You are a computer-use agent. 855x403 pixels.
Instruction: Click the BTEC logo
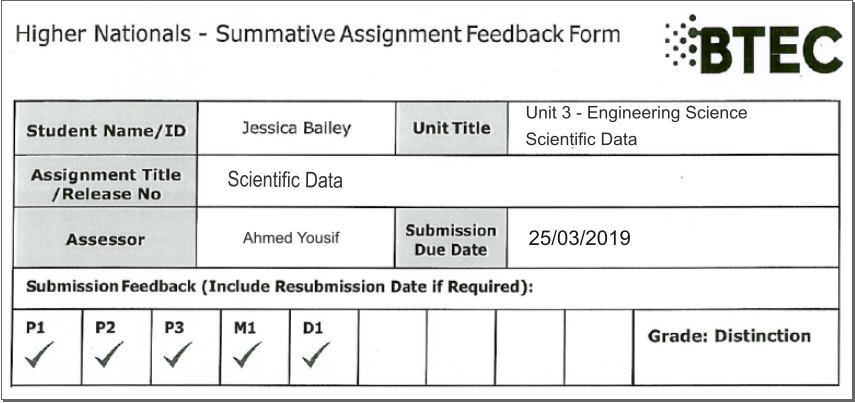pyautogui.click(x=754, y=45)
